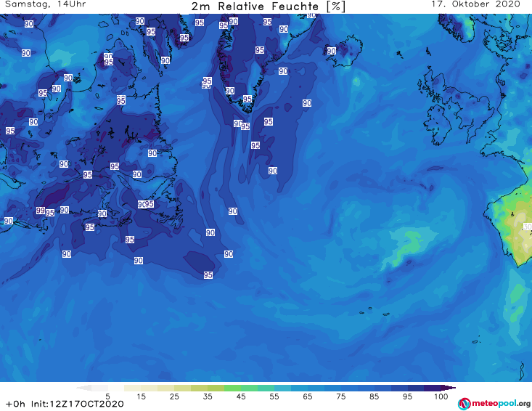Click the colorbar value '25'
Image resolution: width=532 pixels, height=411 pixels.
[174, 396]
